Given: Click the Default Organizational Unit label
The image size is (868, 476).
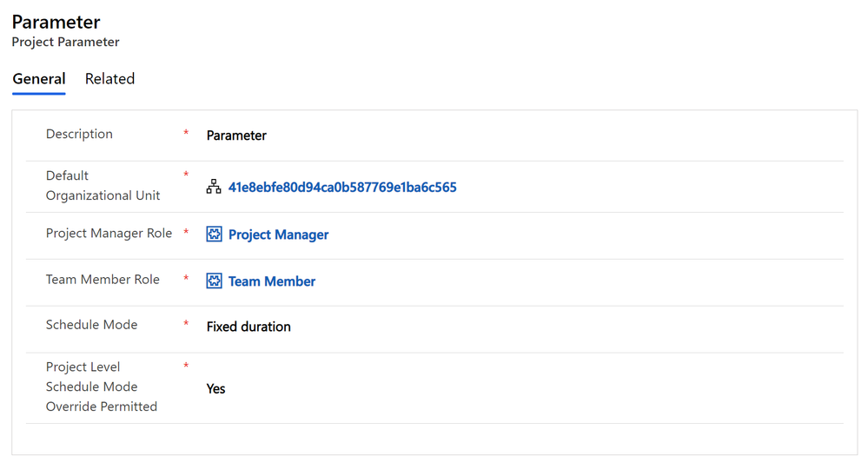Looking at the screenshot, I should coord(103,185).
